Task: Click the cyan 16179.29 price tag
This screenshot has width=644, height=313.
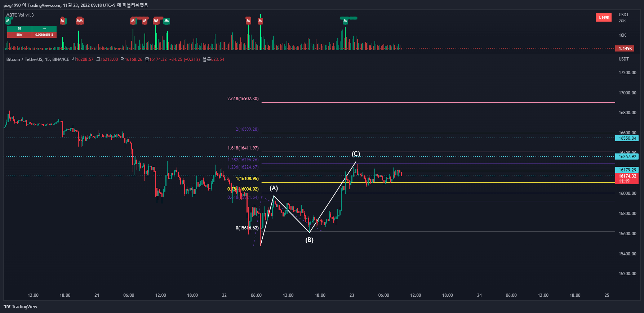Action: 627,170
